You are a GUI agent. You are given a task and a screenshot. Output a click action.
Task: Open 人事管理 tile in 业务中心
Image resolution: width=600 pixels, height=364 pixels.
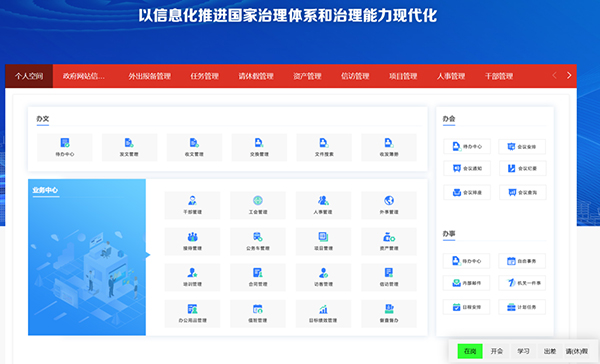[323, 206]
